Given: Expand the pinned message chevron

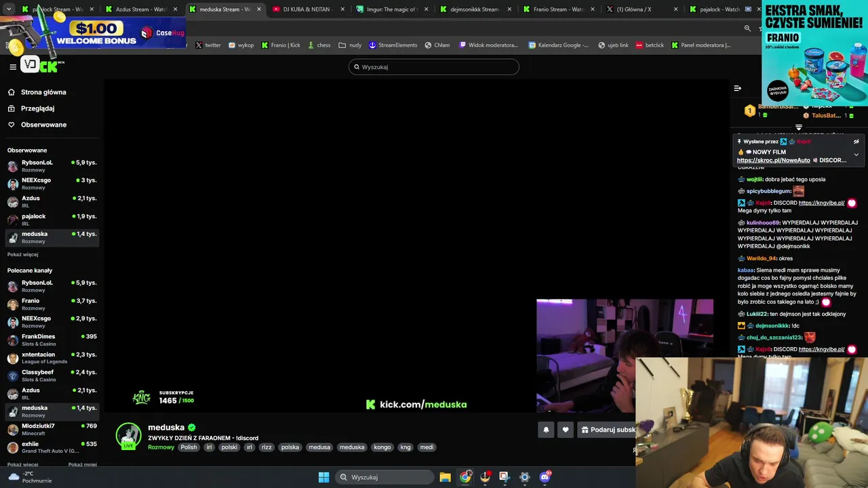Looking at the screenshot, I should click(x=856, y=155).
